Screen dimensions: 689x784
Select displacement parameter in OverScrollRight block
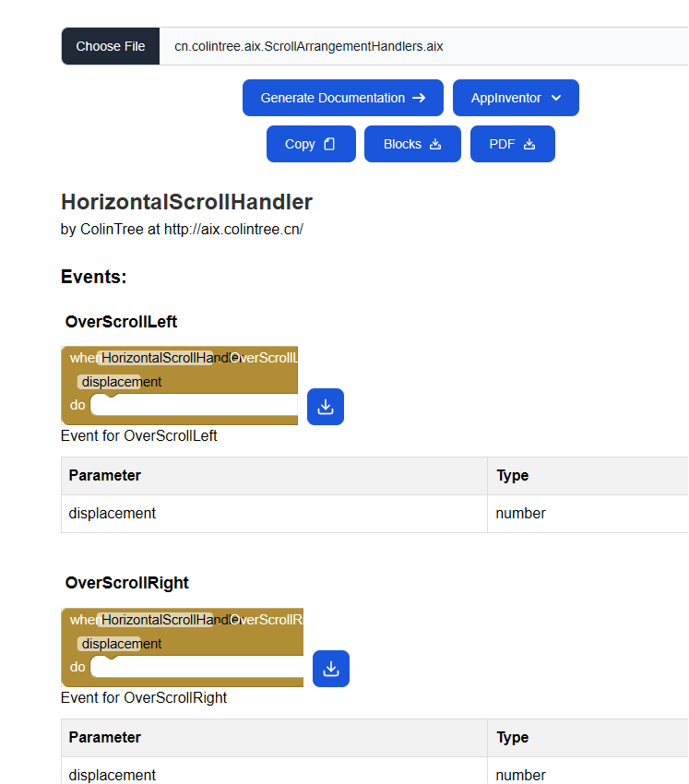pyautogui.click(x=110, y=644)
